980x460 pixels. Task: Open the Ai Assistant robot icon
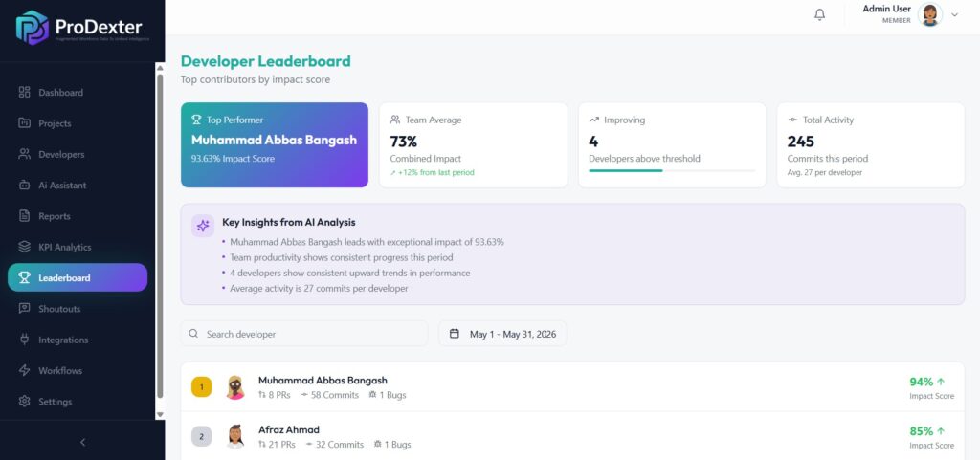(24, 185)
